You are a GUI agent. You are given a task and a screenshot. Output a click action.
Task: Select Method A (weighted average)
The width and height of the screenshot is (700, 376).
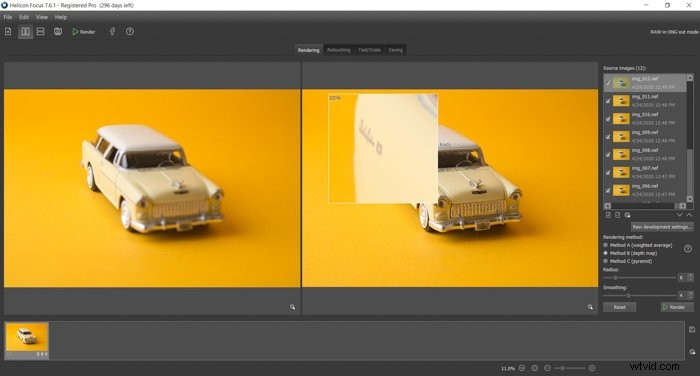(606, 245)
